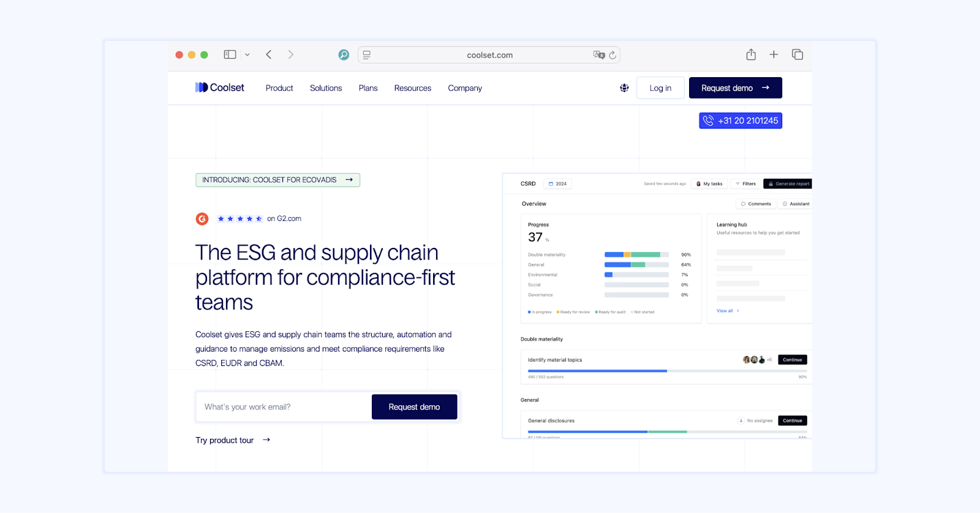The width and height of the screenshot is (980, 513).
Task: Go back with the browser back arrow
Action: [269, 54]
